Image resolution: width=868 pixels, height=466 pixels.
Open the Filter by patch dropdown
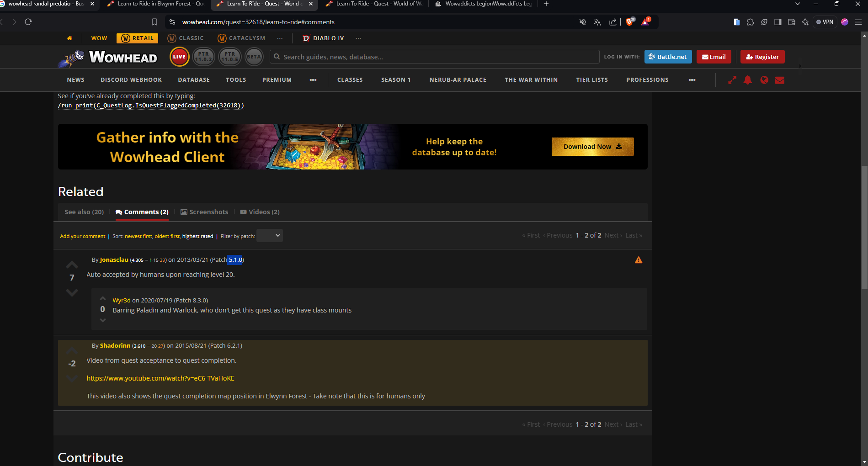point(269,236)
